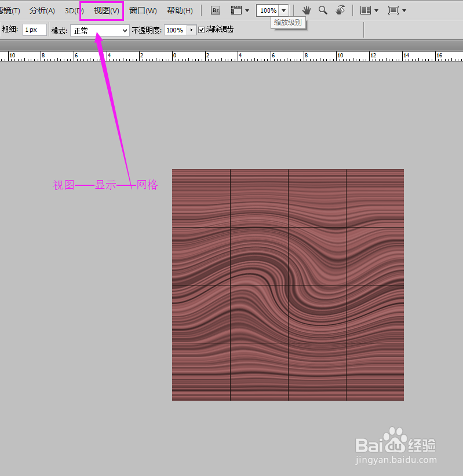Image resolution: width=463 pixels, height=476 pixels.
Task: Launch Adobe Bridge with Br icon
Action: [x=216, y=10]
